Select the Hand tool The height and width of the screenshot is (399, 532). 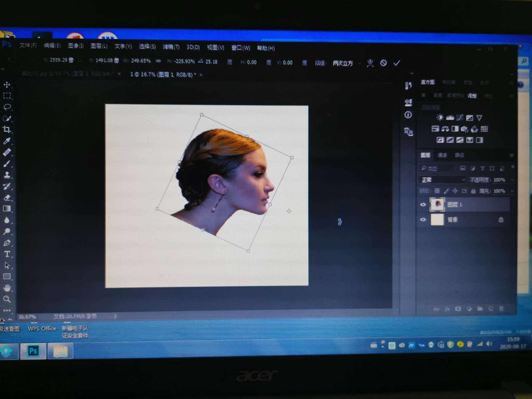pyautogui.click(x=7, y=288)
